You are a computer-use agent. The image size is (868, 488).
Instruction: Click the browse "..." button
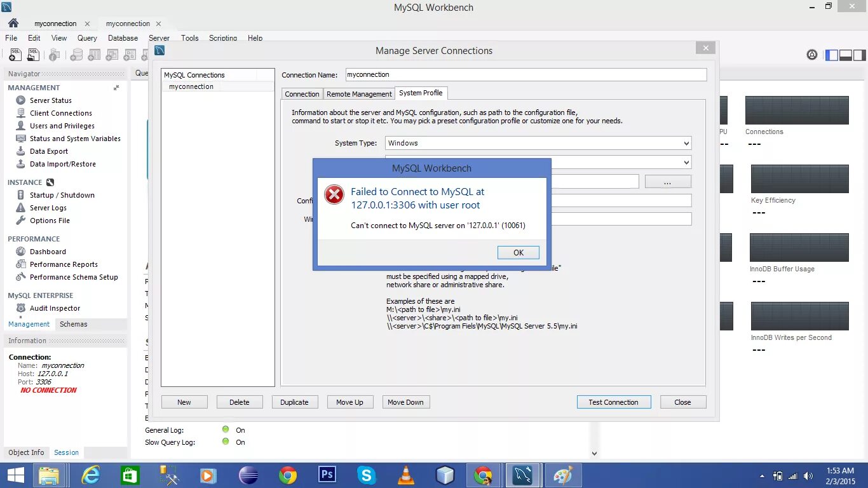point(668,182)
